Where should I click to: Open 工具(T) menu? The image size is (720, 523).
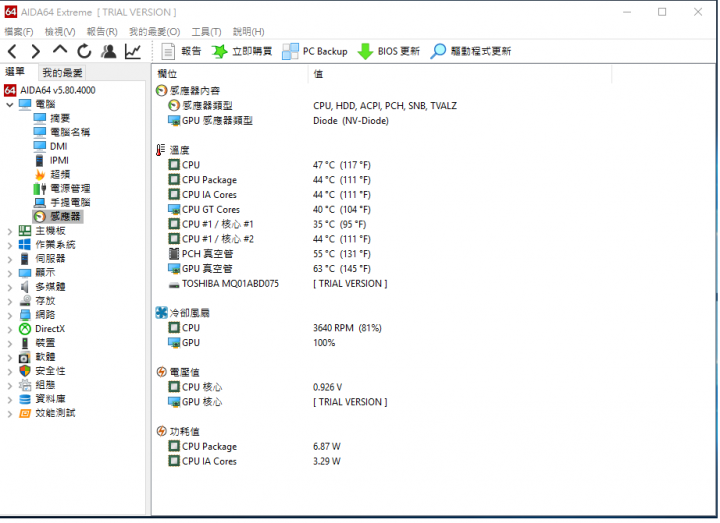[x=206, y=32]
